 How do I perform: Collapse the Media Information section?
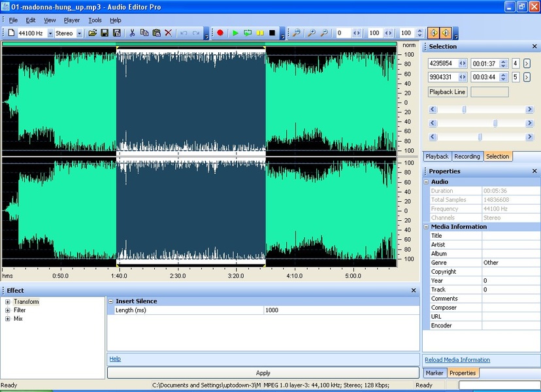coord(426,227)
